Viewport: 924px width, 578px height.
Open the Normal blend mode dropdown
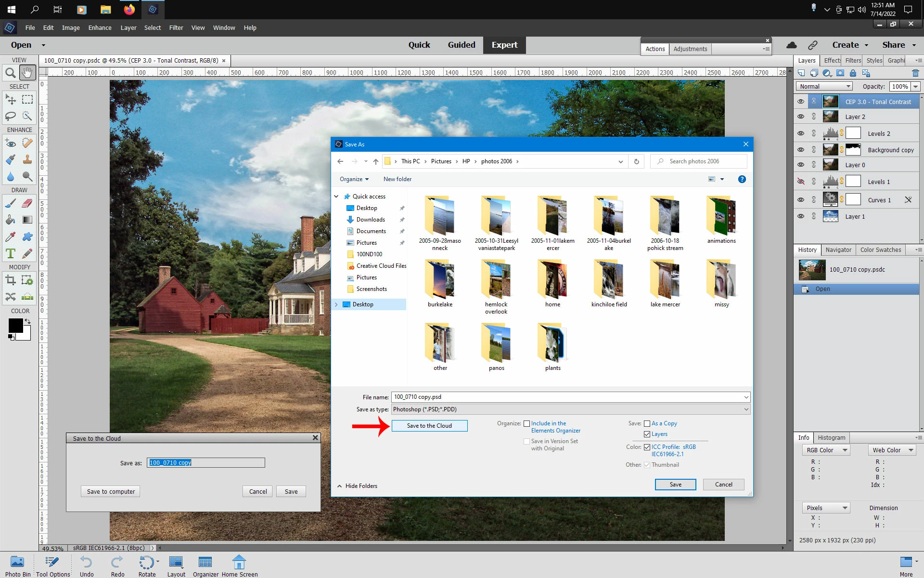(x=824, y=86)
